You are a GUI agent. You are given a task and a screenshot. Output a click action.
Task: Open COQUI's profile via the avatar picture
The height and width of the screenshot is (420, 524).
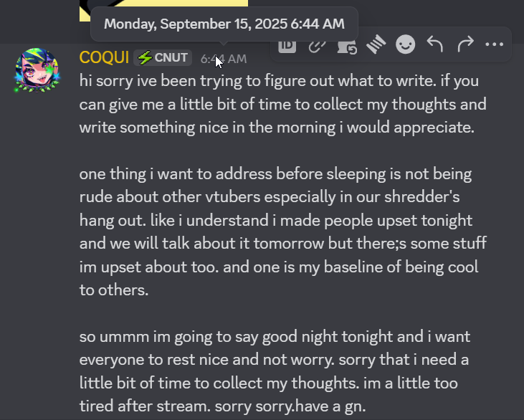point(37,70)
